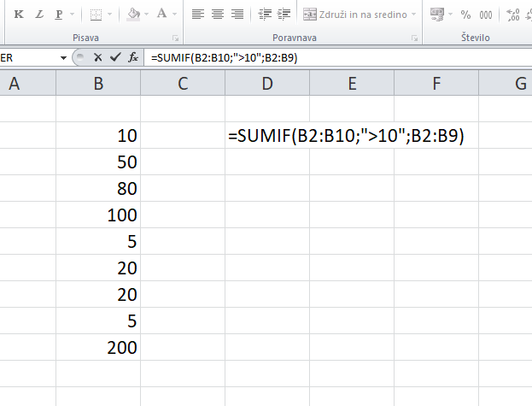This screenshot has width=532, height=406.
Task: Align text right in the cell
Action: (237, 15)
